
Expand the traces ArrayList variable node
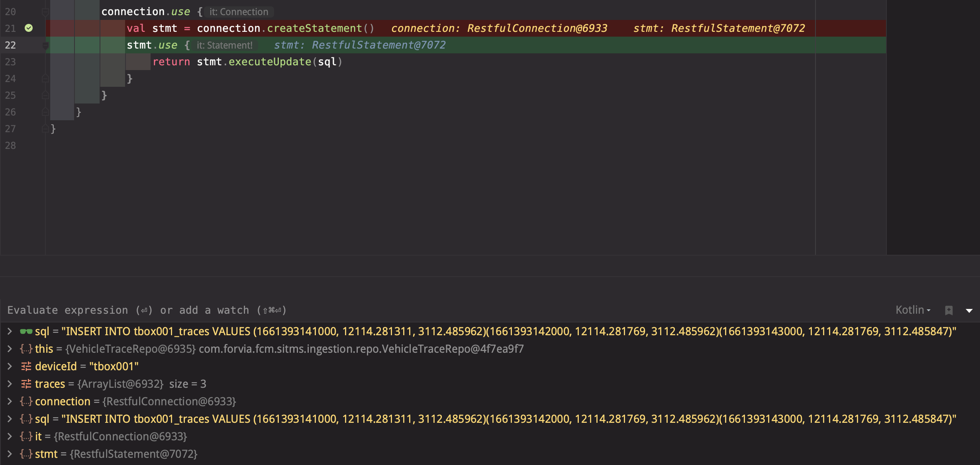click(10, 384)
